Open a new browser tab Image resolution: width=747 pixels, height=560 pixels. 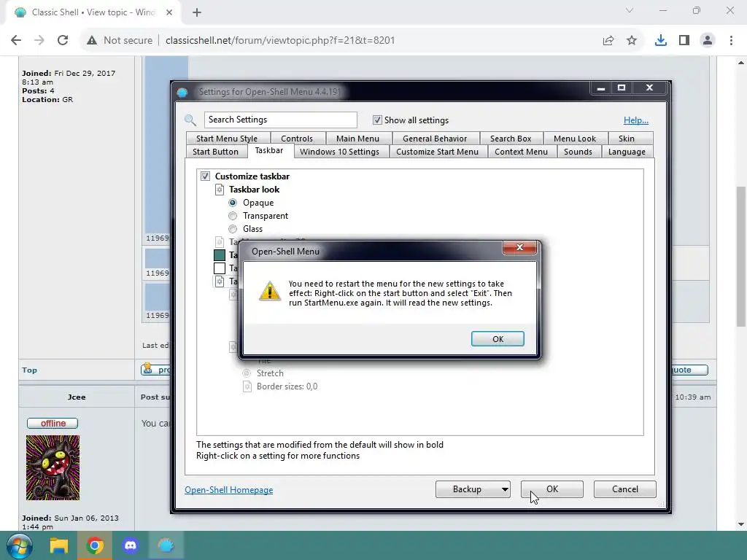tap(197, 12)
